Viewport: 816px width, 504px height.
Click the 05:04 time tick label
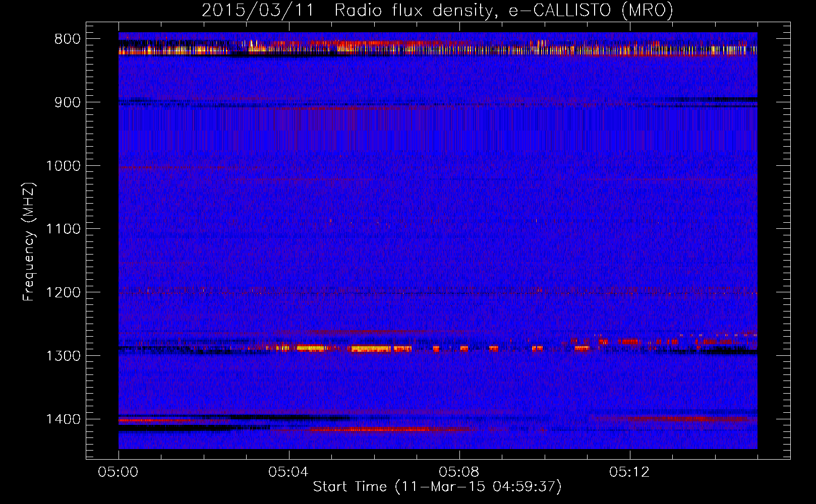(288, 472)
